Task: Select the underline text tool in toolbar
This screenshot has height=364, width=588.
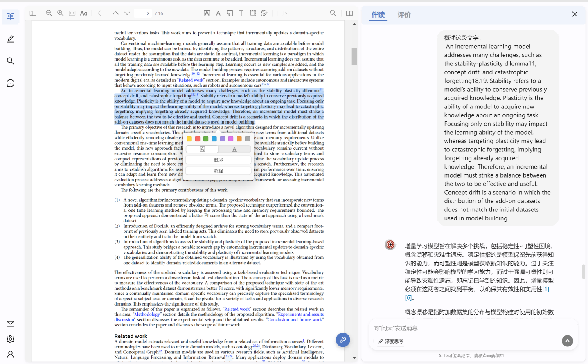Action: click(219, 13)
